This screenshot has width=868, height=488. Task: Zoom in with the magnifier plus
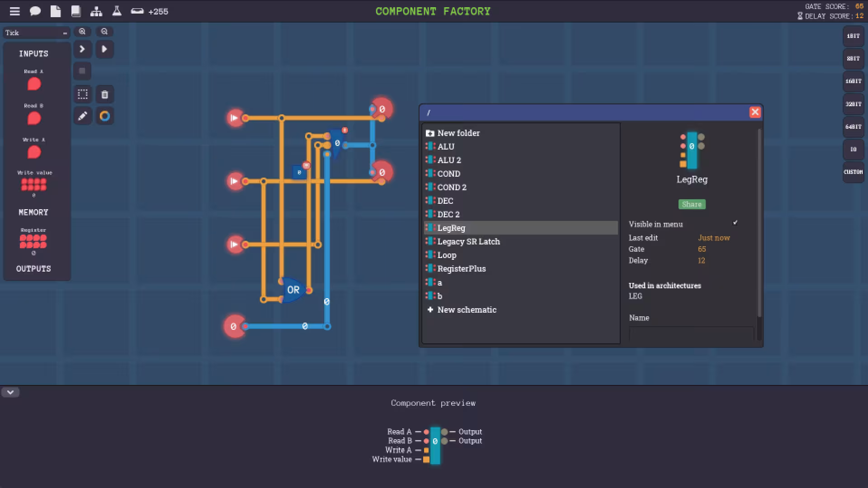point(82,32)
